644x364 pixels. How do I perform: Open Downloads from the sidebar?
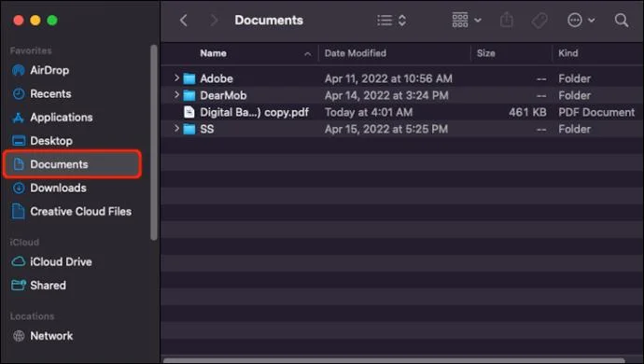click(x=49, y=188)
